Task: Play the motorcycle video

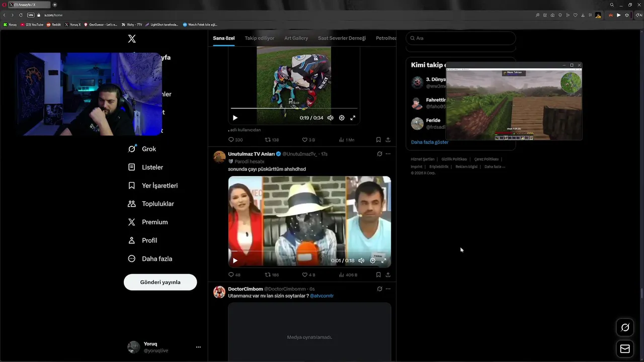Action: tap(235, 118)
